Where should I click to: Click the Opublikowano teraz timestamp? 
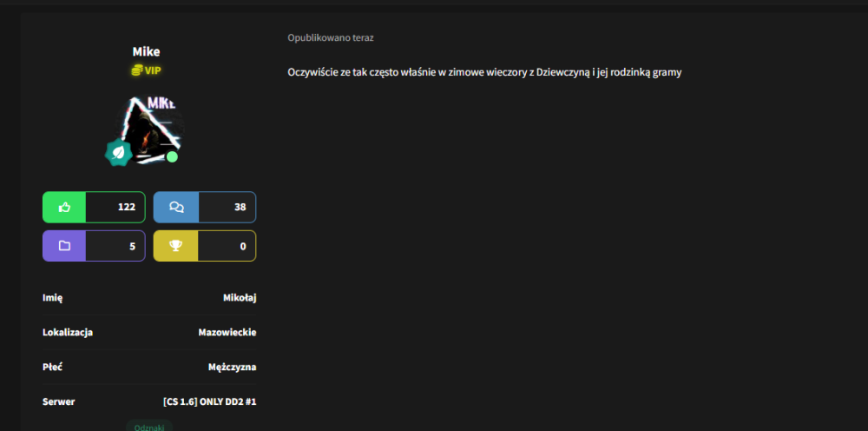click(x=331, y=37)
